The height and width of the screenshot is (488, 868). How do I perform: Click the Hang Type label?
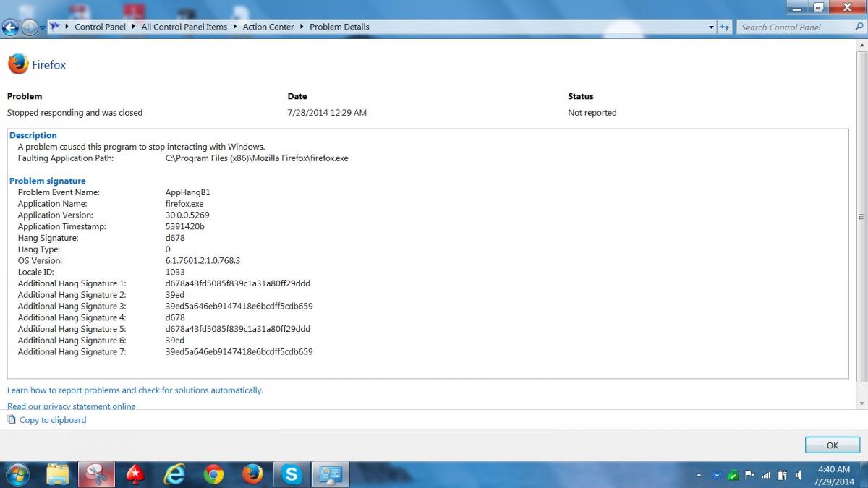[39, 249]
